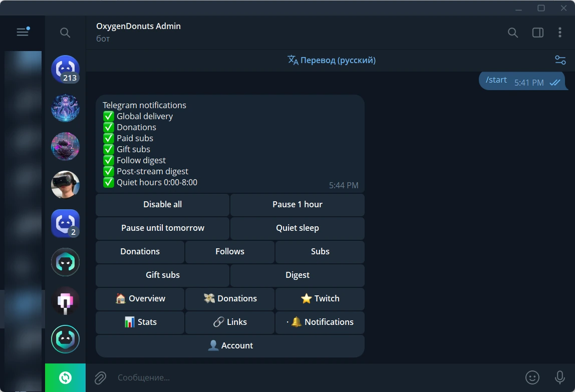Toggle Subs notifications button
Viewport: 575px width, 392px height.
[x=320, y=251]
